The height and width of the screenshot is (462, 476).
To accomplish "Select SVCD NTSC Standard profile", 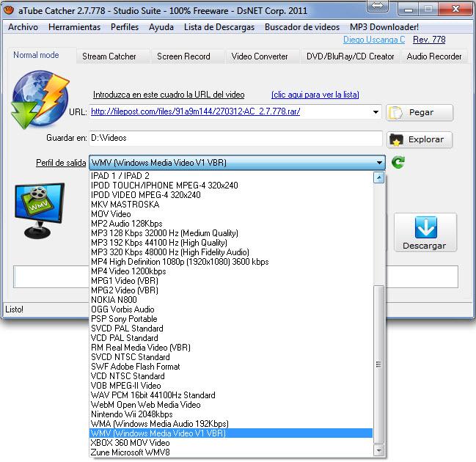I will tap(231, 357).
